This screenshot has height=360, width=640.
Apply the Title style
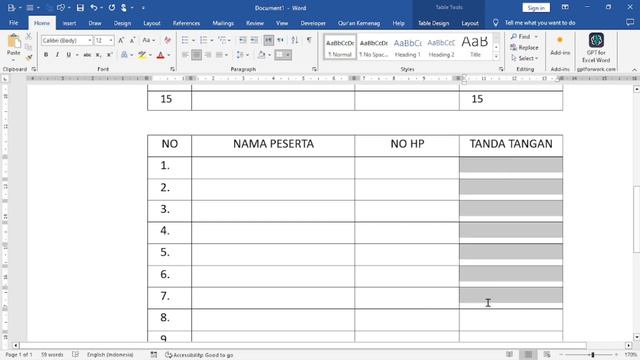[x=475, y=47]
